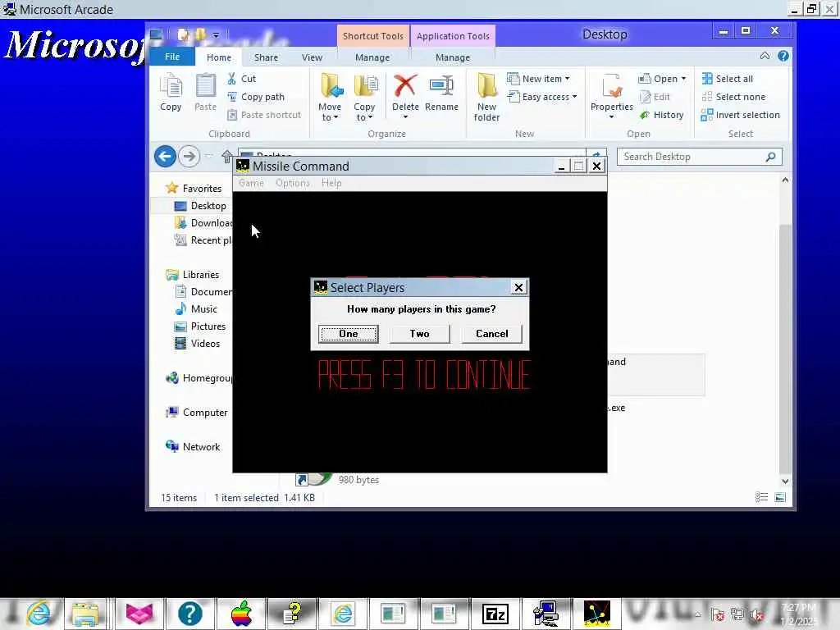Click the rainbow Apple taskbar icon
Viewport: 840px width, 630px height.
click(242, 614)
